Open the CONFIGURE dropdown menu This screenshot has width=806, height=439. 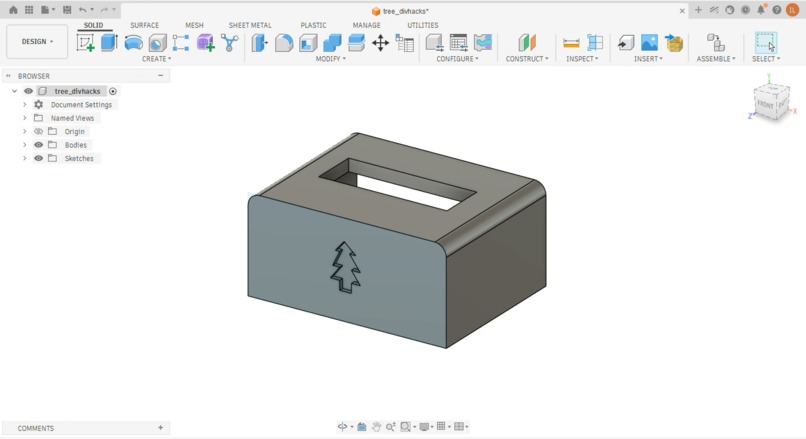coord(457,59)
